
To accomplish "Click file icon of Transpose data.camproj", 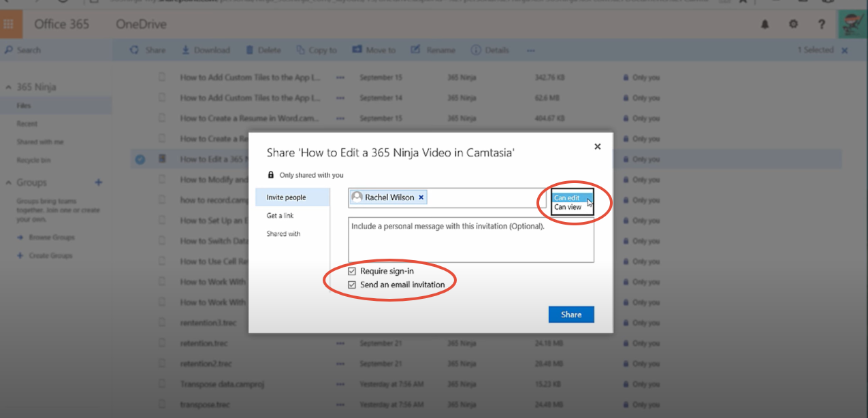I will click(x=162, y=385).
